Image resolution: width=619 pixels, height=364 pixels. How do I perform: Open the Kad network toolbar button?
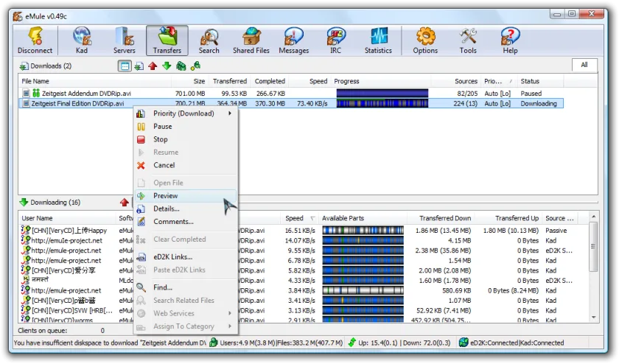click(x=82, y=41)
